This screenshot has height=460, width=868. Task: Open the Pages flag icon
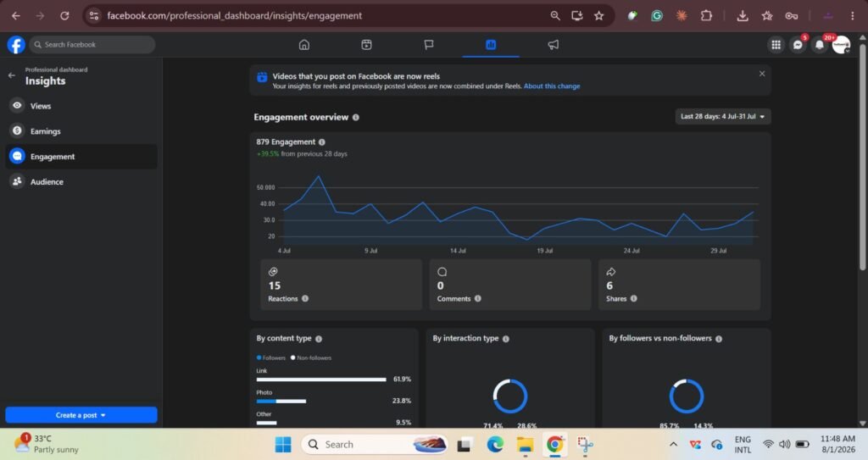428,45
